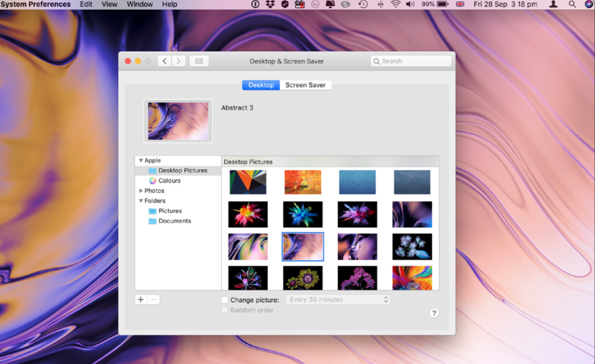
Task: Choose the blue-green colour burst wallpaper
Action: pos(303,214)
